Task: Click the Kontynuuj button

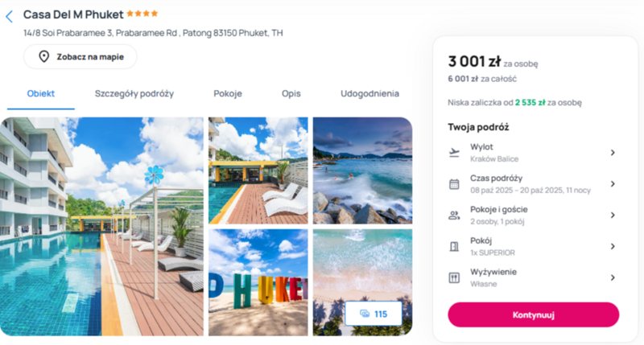Action: (533, 314)
